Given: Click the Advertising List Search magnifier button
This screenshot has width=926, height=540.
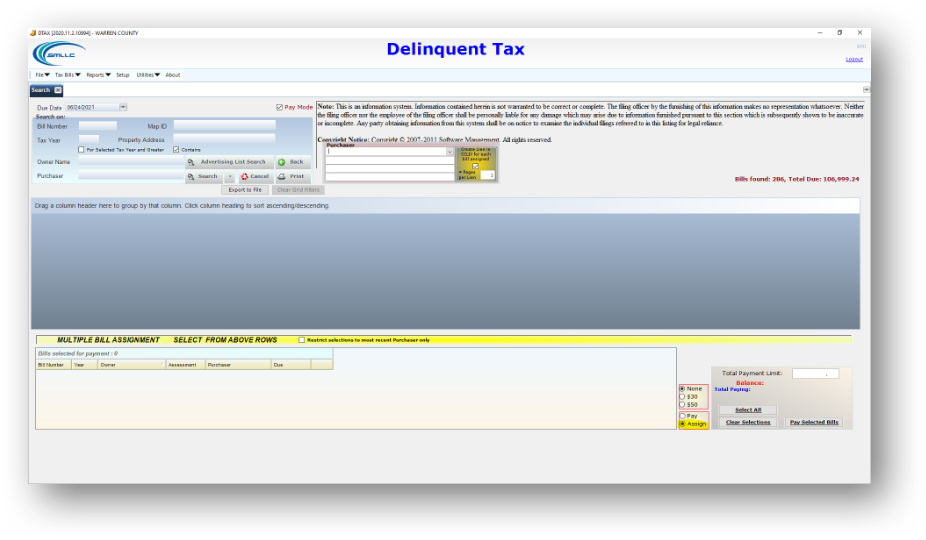Looking at the screenshot, I should pyautogui.click(x=227, y=162).
